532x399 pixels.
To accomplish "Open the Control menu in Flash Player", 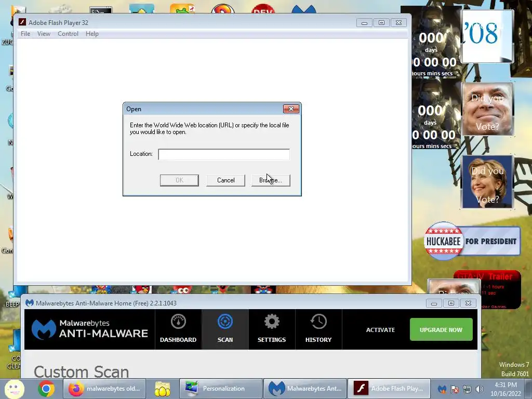I will (68, 34).
